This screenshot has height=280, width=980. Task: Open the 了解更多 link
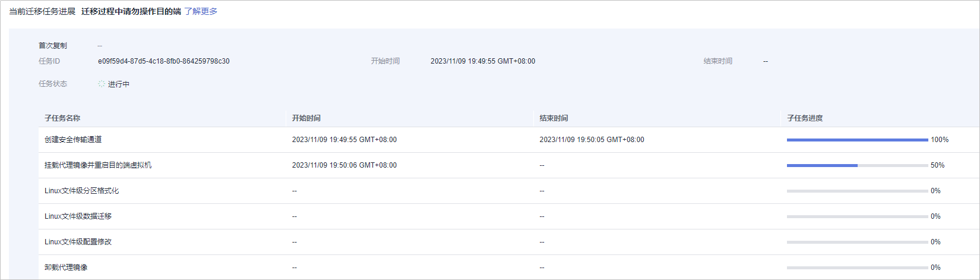point(201,11)
